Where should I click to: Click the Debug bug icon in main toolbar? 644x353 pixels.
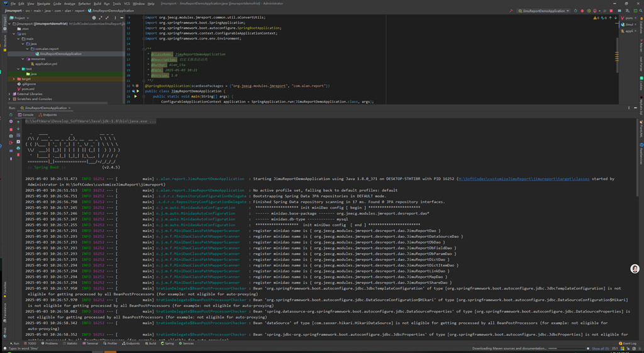[x=582, y=11]
